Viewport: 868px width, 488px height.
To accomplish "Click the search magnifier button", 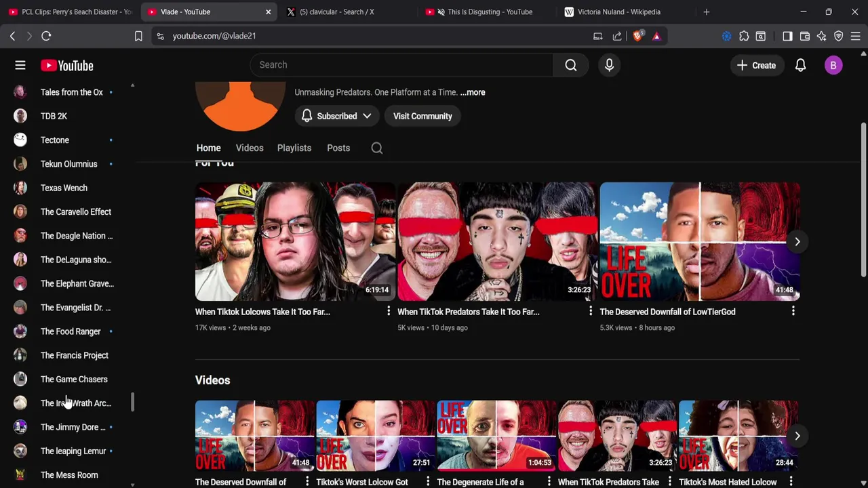I will 571,65.
